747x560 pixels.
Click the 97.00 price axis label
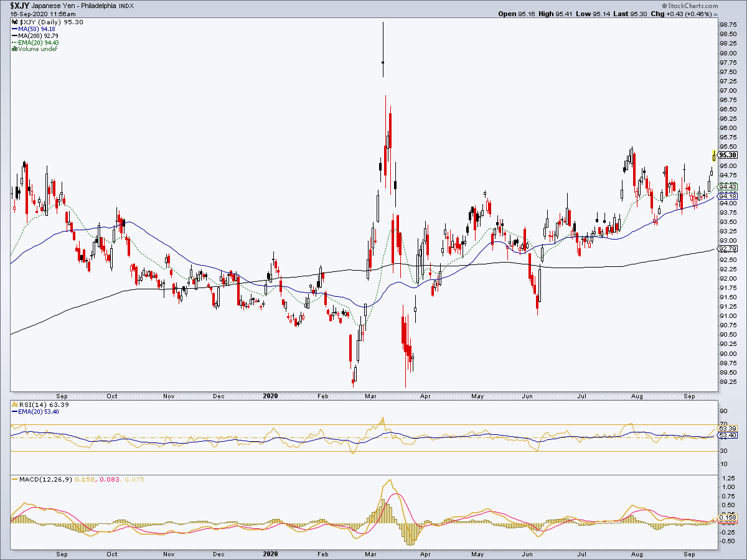point(728,91)
